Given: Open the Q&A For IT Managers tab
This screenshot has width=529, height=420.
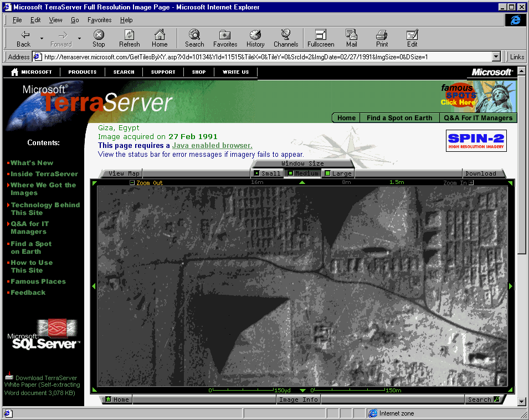Looking at the screenshot, I should (478, 117).
